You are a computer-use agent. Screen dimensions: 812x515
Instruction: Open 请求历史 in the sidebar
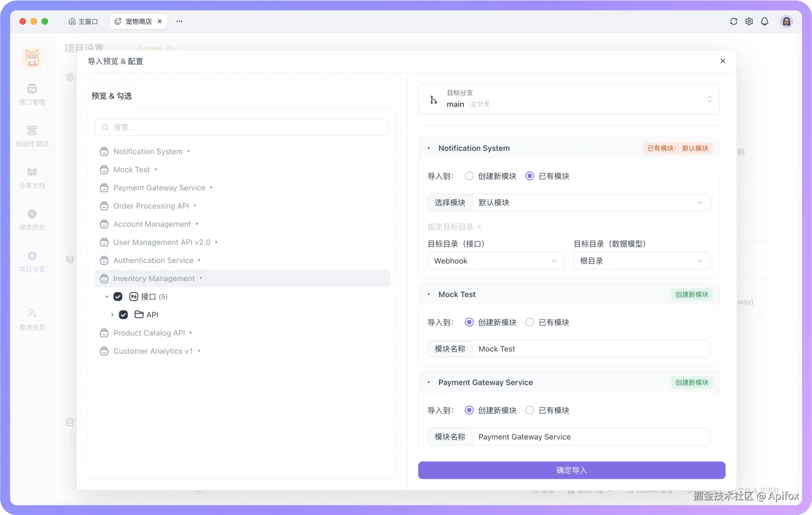[32, 220]
